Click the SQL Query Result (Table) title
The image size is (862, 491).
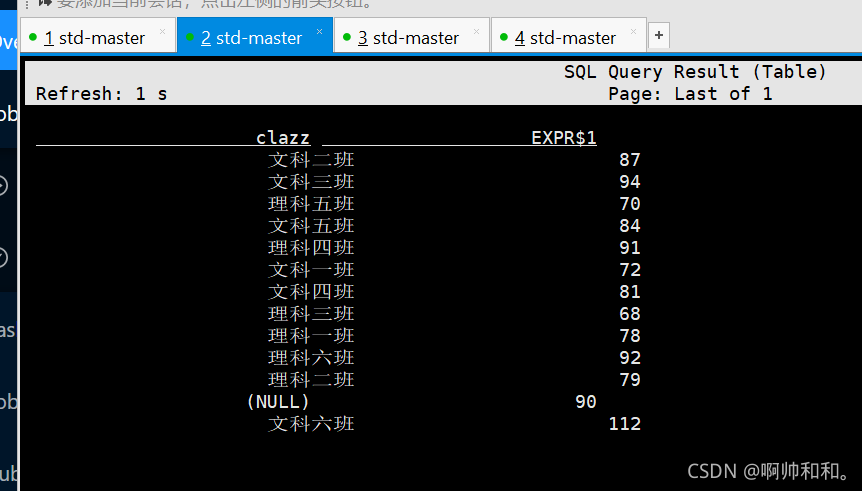(x=695, y=72)
